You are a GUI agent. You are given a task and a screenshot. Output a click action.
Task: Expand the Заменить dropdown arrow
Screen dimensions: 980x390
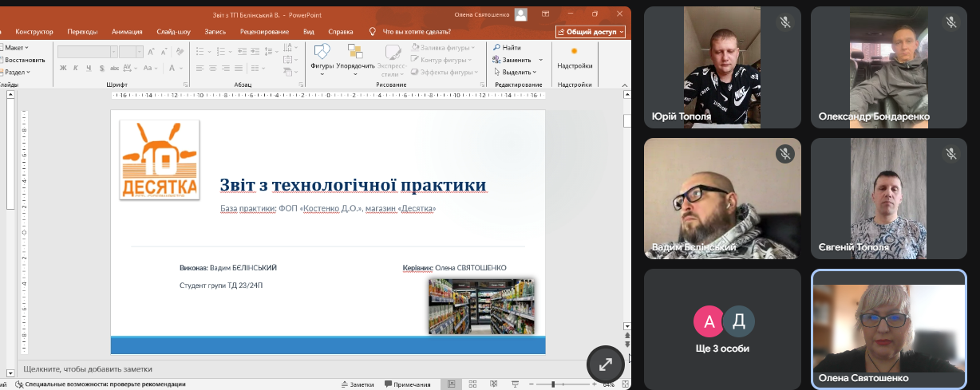pos(540,60)
